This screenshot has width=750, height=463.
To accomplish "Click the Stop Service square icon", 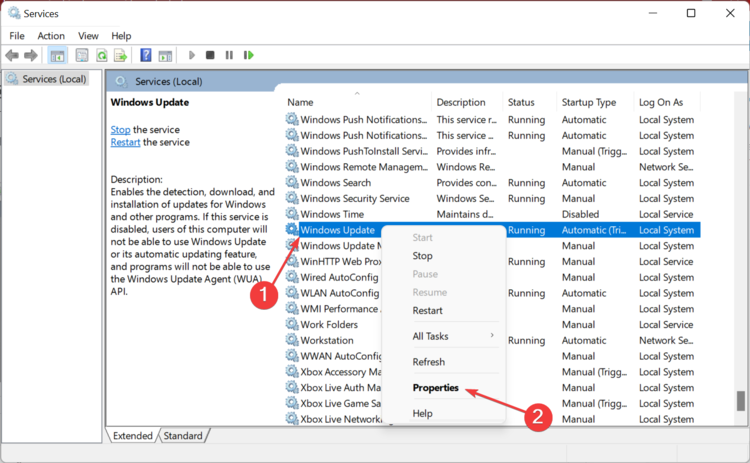I will [210, 55].
